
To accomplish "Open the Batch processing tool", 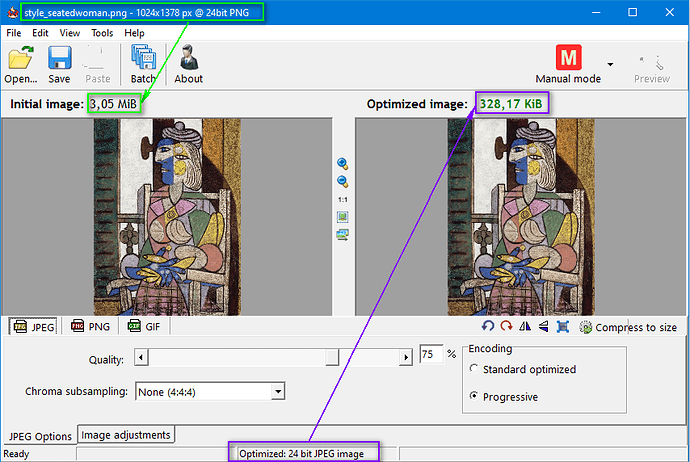I will coord(143,64).
